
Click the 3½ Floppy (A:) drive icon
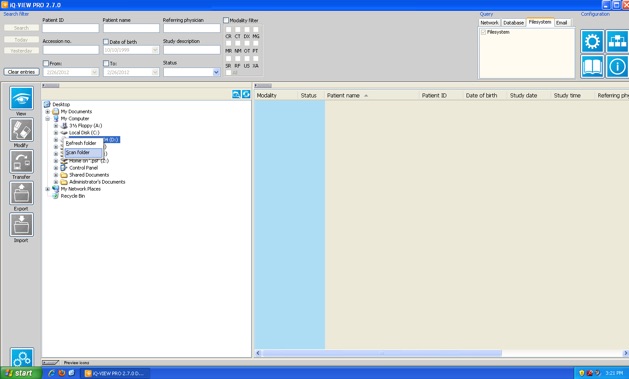64,126
